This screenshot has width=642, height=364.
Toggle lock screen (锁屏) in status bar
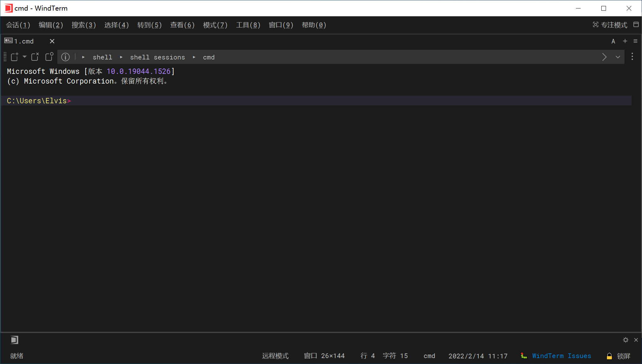click(619, 356)
